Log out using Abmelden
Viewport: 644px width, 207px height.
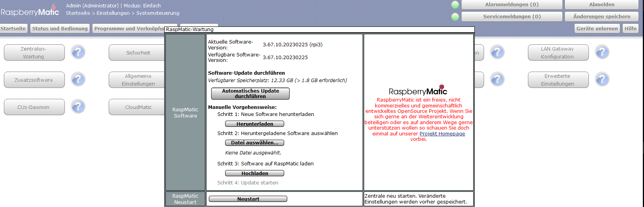click(x=602, y=5)
